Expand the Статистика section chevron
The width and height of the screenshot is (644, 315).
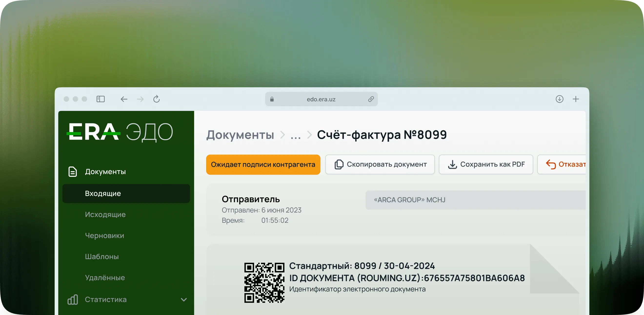coord(184,299)
